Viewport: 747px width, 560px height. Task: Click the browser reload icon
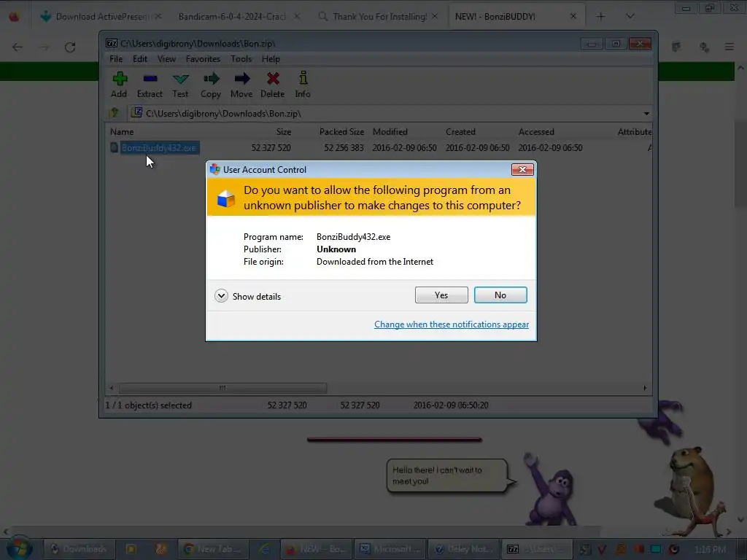point(70,47)
